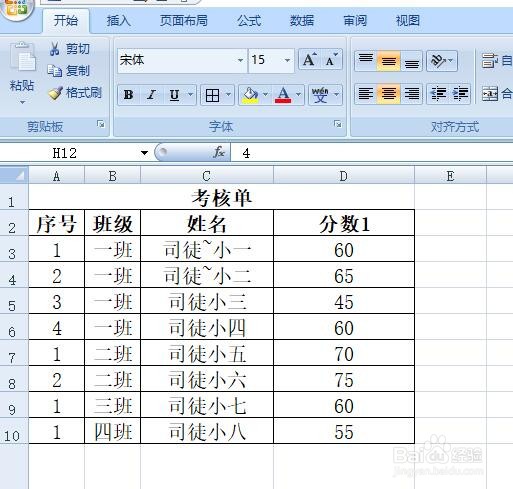Apply the cell borders icon
The height and width of the screenshot is (489, 513).
tap(212, 95)
